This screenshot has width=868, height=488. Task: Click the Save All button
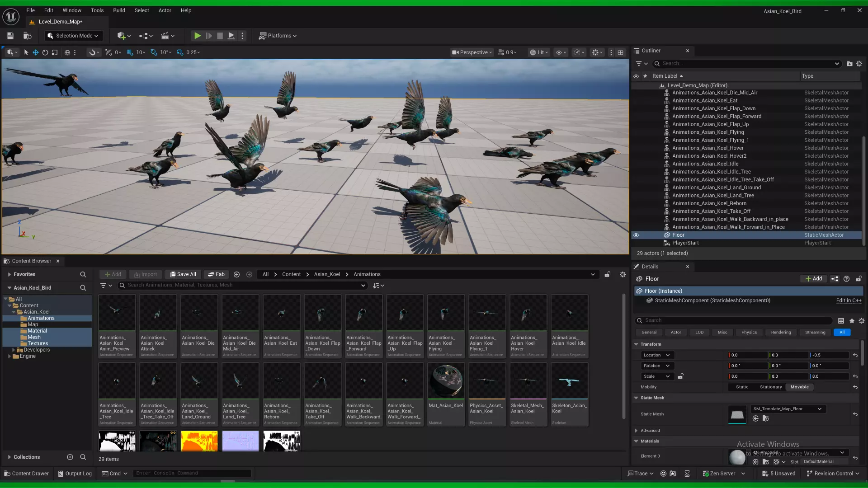(183, 274)
